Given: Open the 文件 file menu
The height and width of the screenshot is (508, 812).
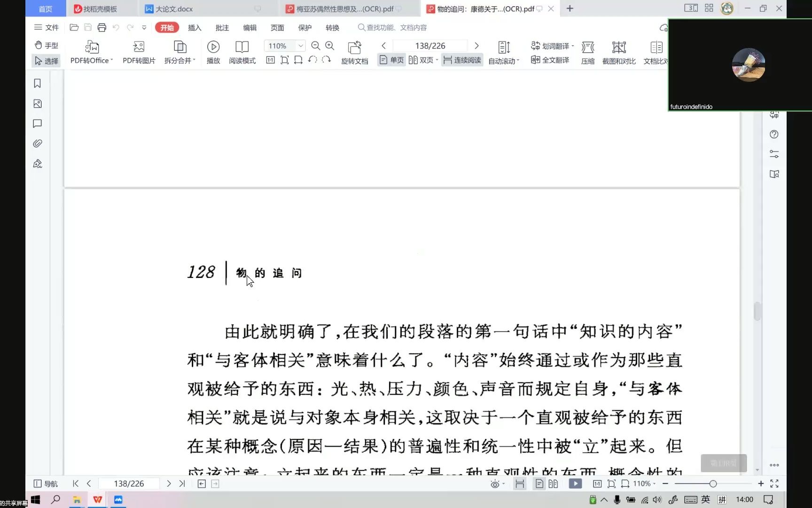Looking at the screenshot, I should (46, 27).
